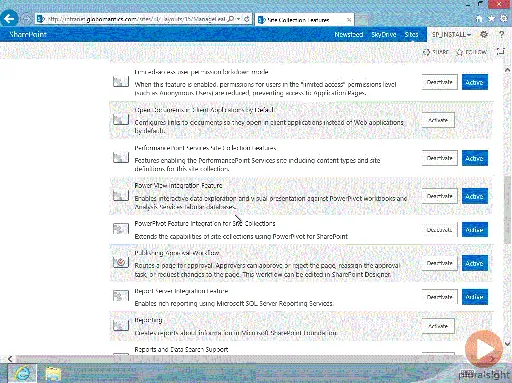
Task: Click the Reporting feature icon
Action: pyautogui.click(x=121, y=325)
